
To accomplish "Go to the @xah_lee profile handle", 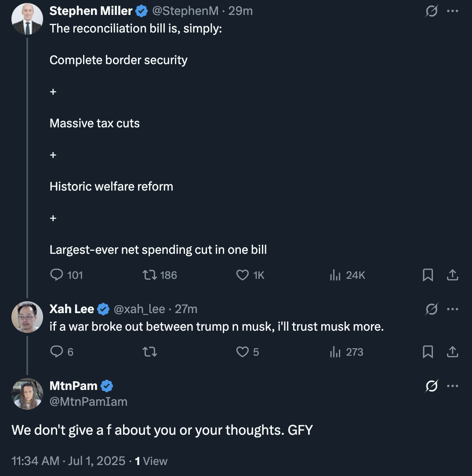I will (139, 309).
